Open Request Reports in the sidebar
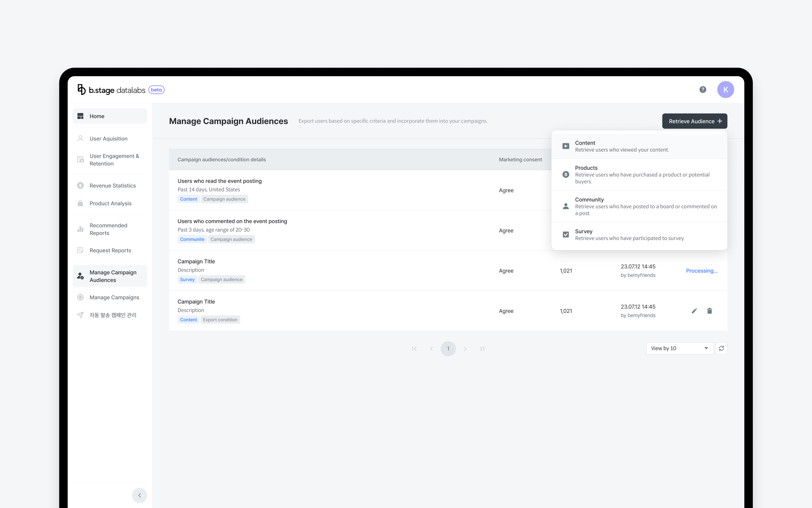 110,250
